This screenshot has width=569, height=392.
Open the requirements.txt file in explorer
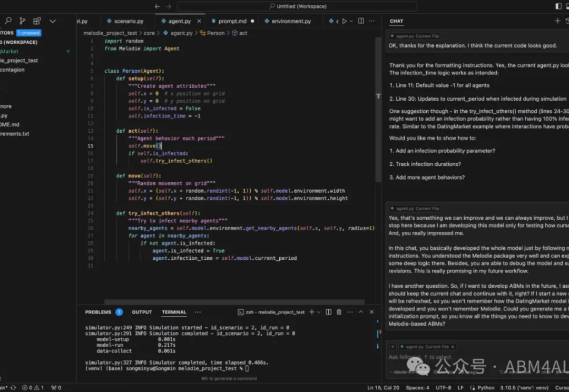tap(15, 134)
